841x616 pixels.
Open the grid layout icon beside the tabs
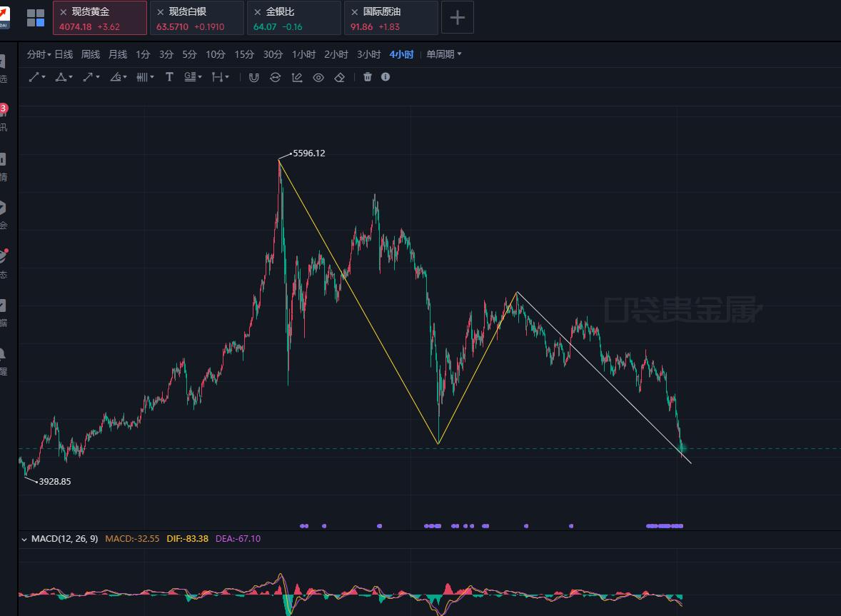[36, 18]
